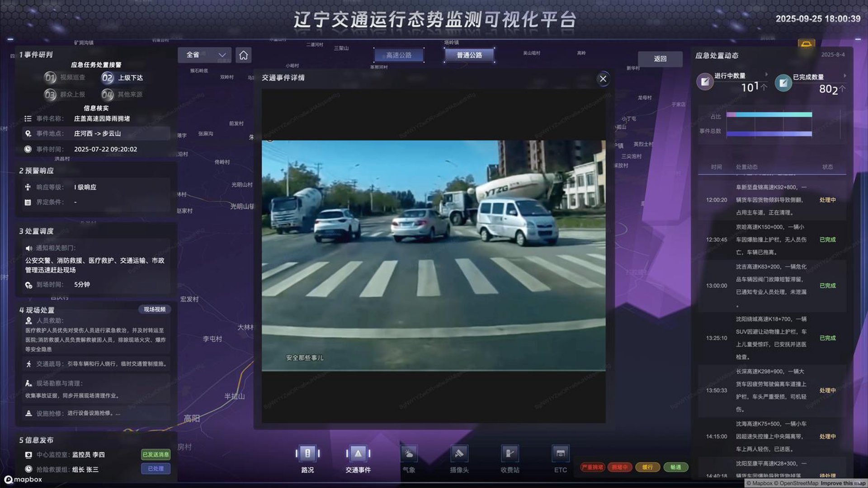
Task: Click the 设施抢修 icon
Action: tap(28, 413)
